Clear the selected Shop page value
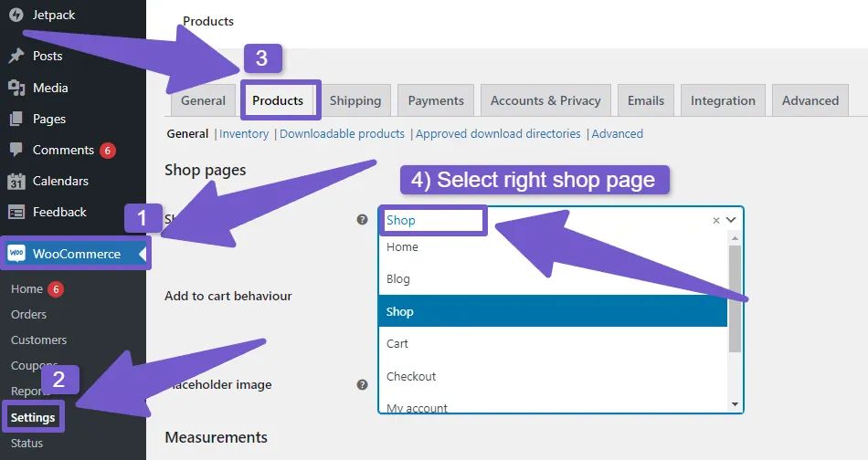The image size is (868, 460). tap(715, 220)
